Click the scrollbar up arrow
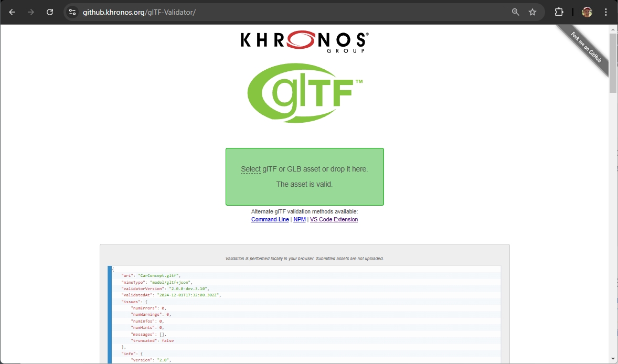Screen dimensions: 618x364 pos(613,29)
